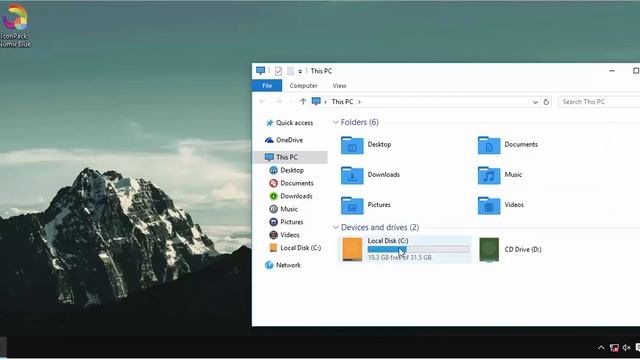
Task: Click the Devices and drives (2) header text
Action: point(380,227)
